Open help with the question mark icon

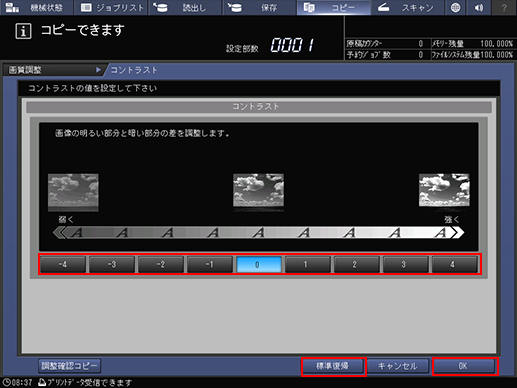(504, 7)
